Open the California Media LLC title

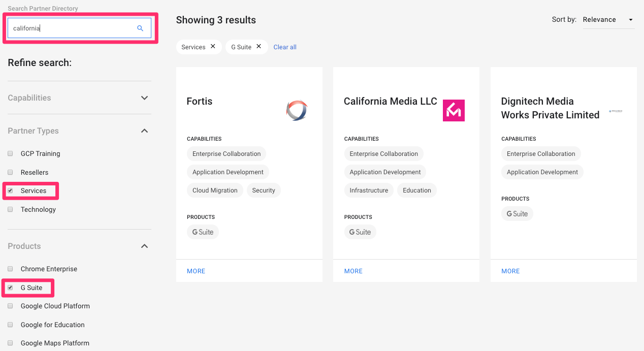[391, 101]
